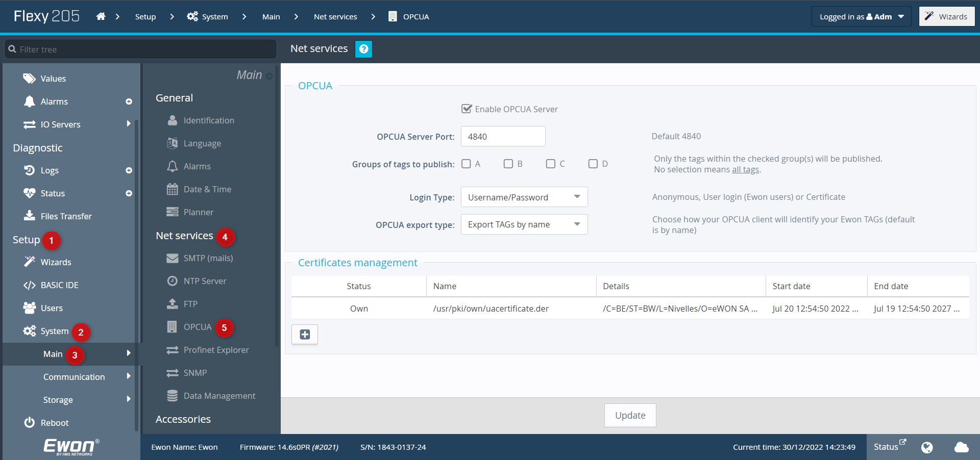Select Communication under Main
980x460 pixels.
pyautogui.click(x=75, y=376)
